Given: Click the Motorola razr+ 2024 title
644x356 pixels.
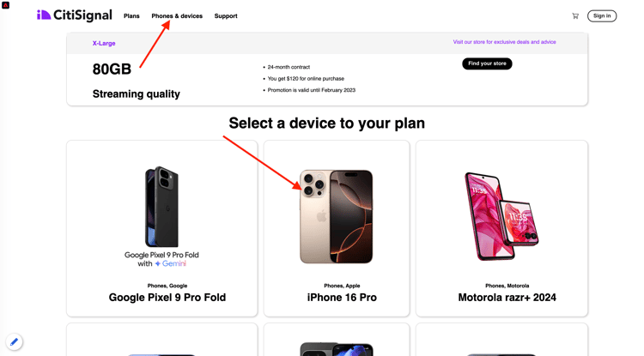Looking at the screenshot, I should pos(507,298).
